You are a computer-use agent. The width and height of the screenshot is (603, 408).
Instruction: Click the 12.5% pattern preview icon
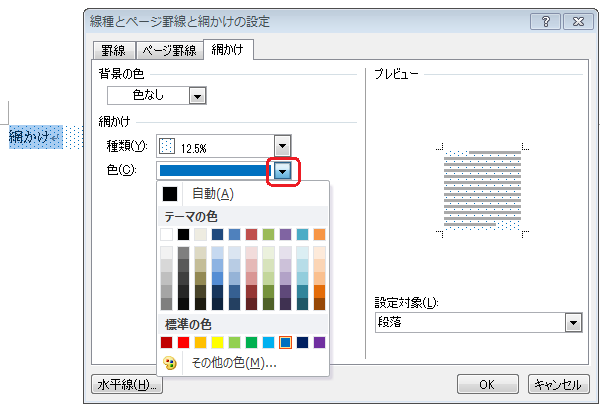(x=168, y=146)
